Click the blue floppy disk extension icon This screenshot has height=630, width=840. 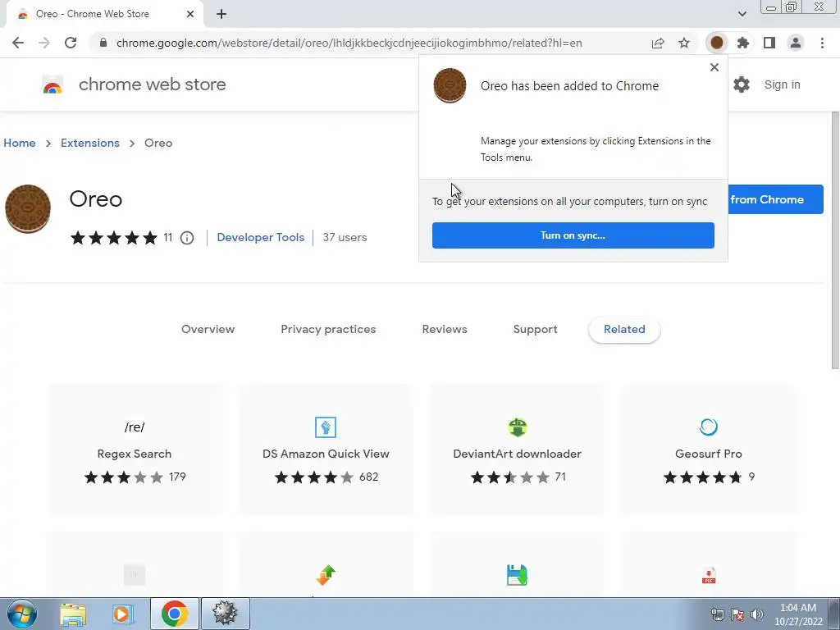[517, 575]
